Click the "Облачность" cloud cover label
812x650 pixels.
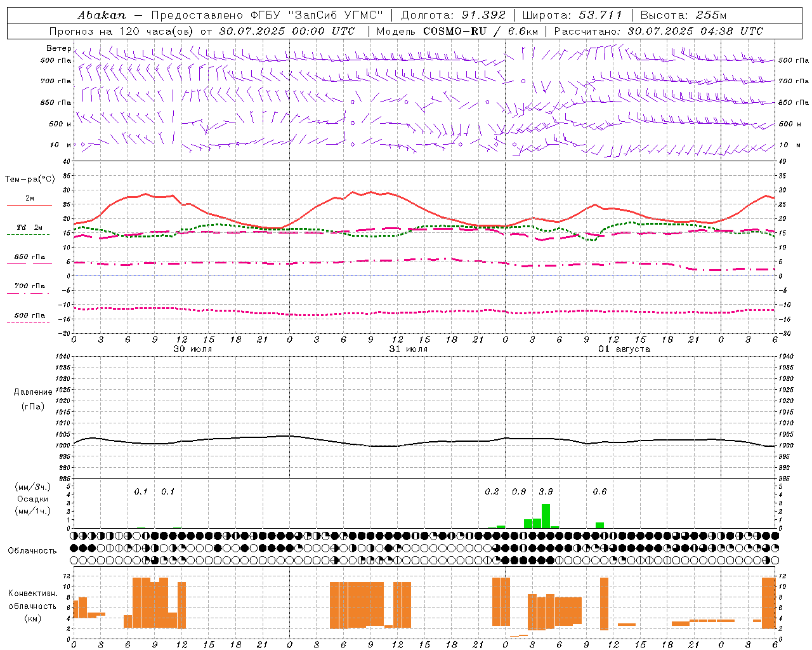[x=32, y=550]
